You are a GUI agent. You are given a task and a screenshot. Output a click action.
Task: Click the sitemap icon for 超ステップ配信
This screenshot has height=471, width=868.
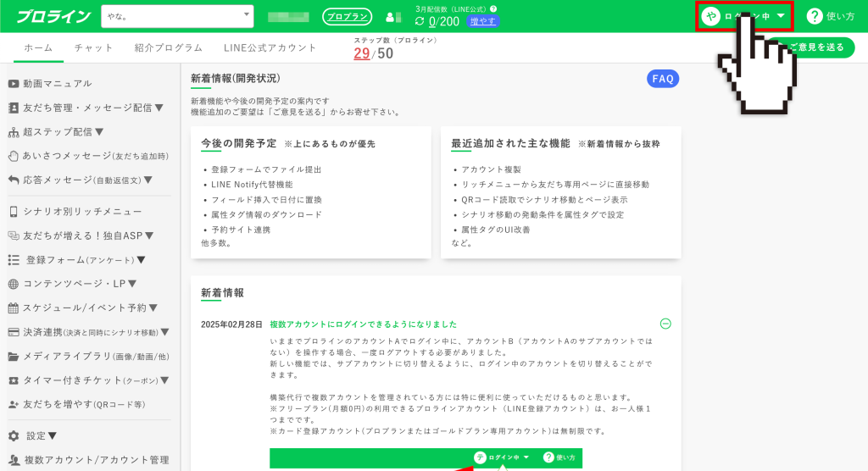14,132
